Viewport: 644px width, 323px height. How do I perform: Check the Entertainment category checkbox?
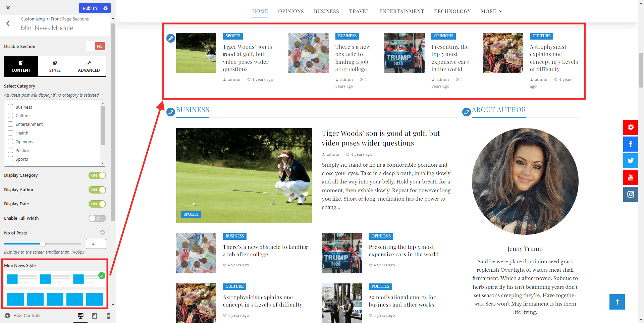[10, 124]
